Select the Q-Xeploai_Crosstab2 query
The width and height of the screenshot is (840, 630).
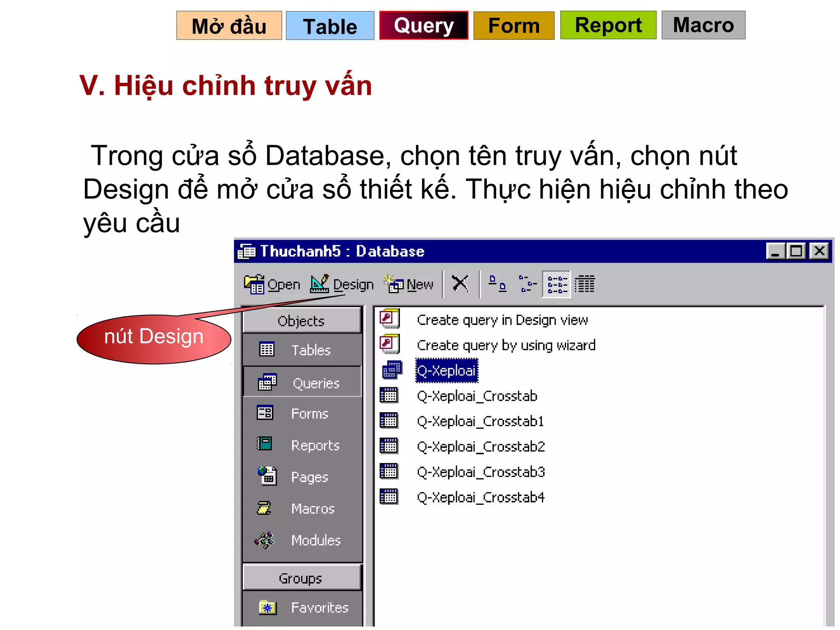(x=481, y=447)
